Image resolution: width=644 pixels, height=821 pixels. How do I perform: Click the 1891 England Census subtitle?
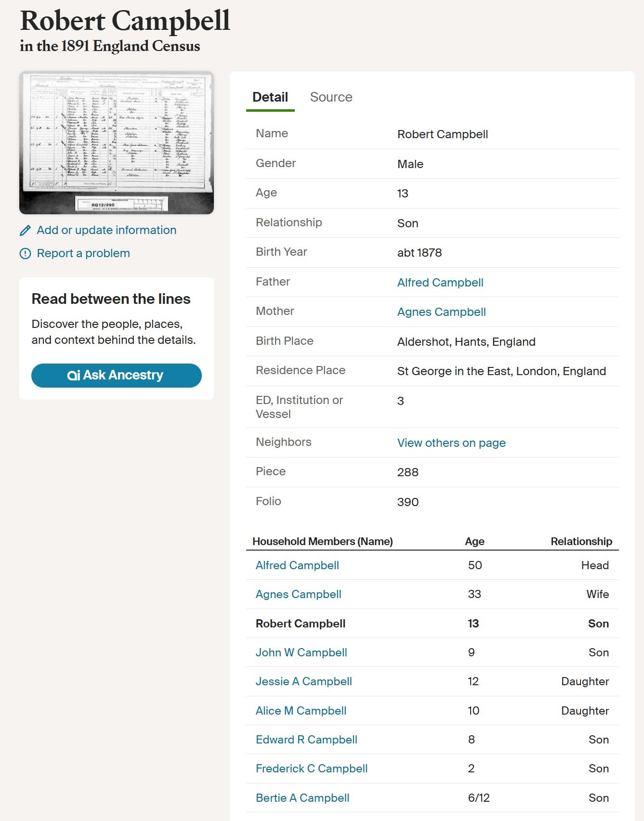(x=110, y=46)
